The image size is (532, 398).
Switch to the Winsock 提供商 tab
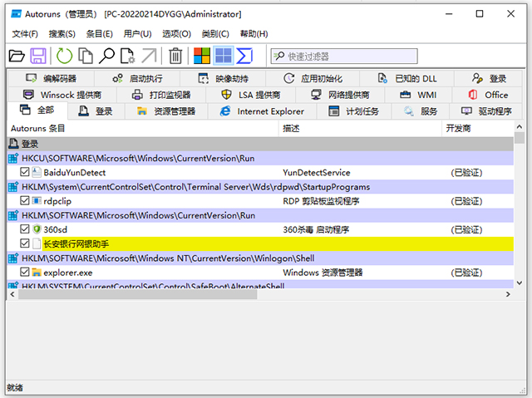(62, 95)
